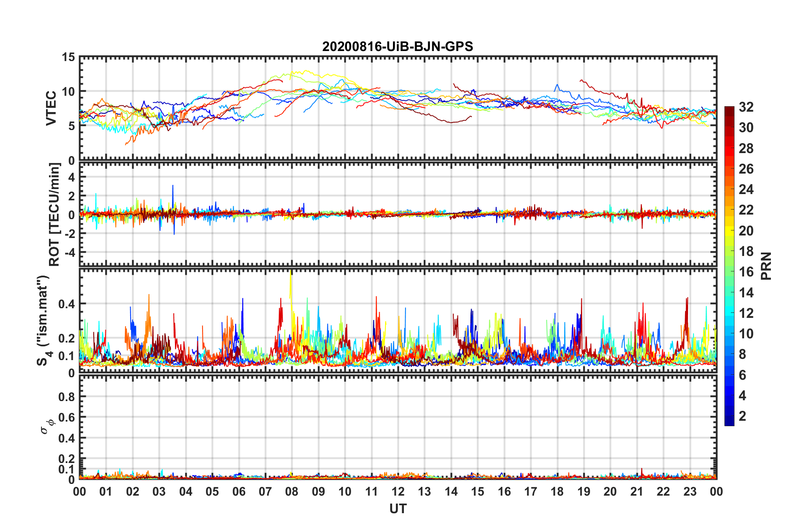Click the S4 ("ism.mat") axis label

(x=44, y=321)
